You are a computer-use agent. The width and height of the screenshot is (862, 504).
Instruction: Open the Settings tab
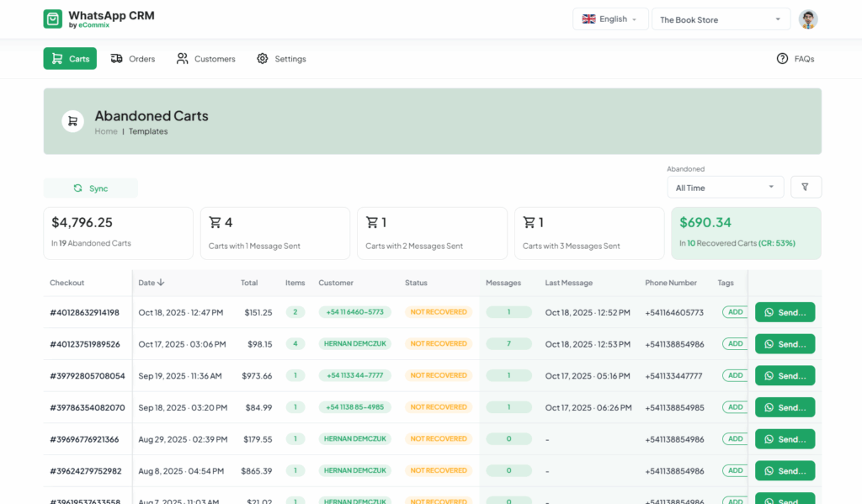[x=281, y=59]
